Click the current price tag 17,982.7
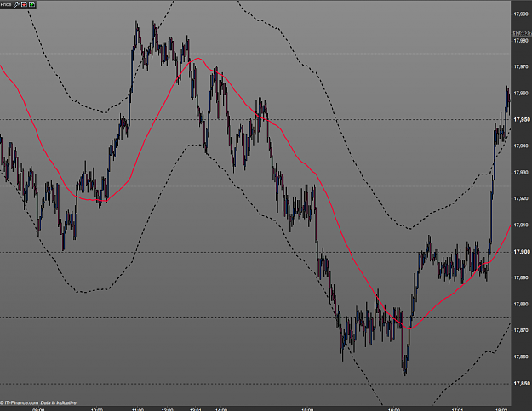This screenshot has height=411, width=532. tap(522, 33)
